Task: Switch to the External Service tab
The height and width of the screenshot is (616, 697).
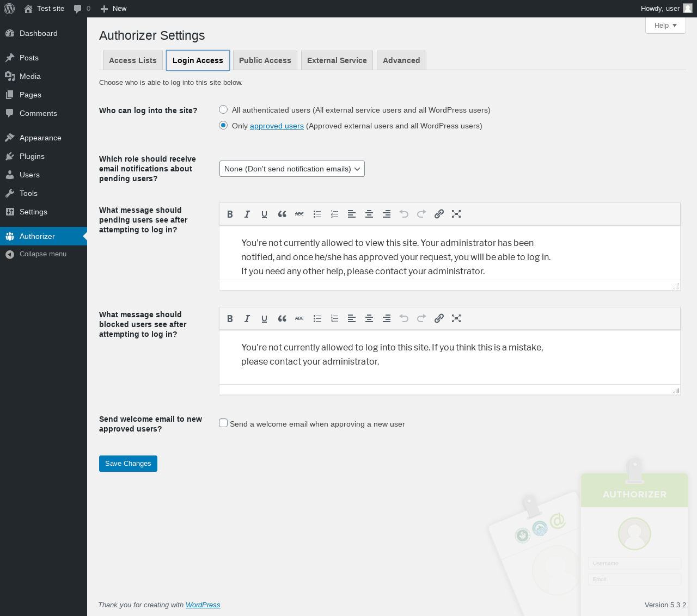Action: (337, 60)
